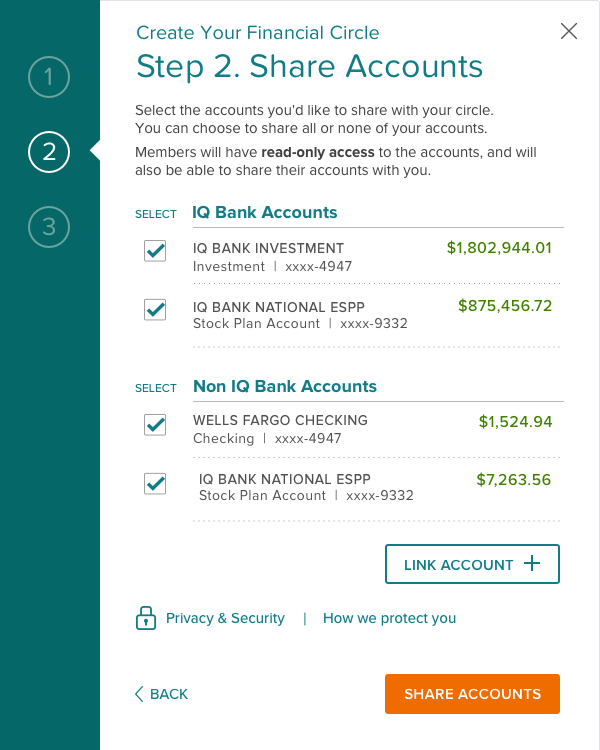This screenshot has width=600, height=750.
Task: Click the Non IQ Bank Accounts heading
Action: [x=285, y=386]
